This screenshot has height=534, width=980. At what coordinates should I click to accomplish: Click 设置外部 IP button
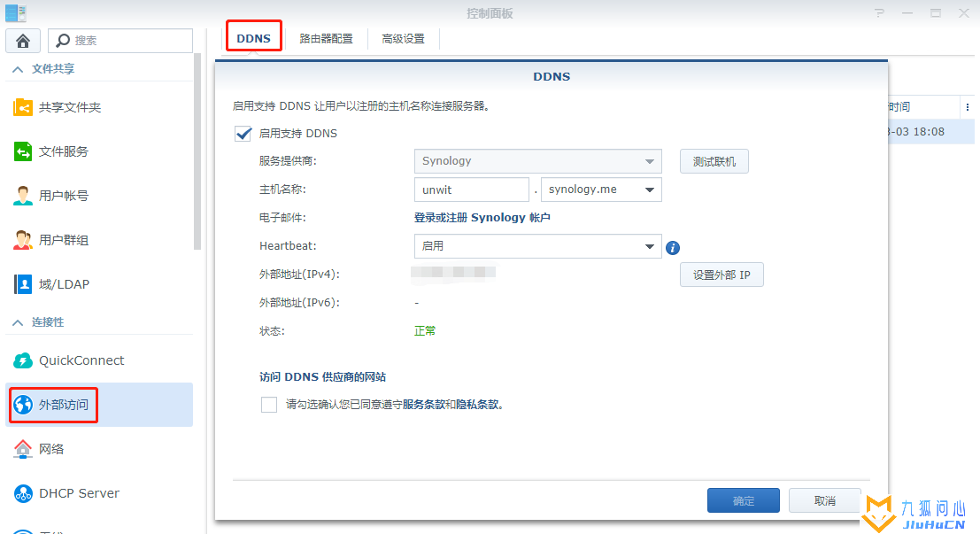[721, 275]
